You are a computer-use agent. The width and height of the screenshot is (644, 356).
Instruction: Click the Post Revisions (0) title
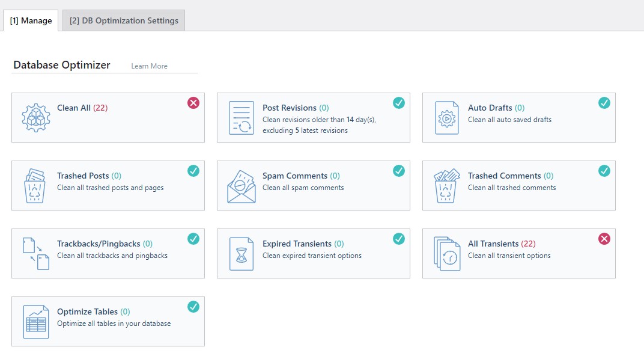296,108
